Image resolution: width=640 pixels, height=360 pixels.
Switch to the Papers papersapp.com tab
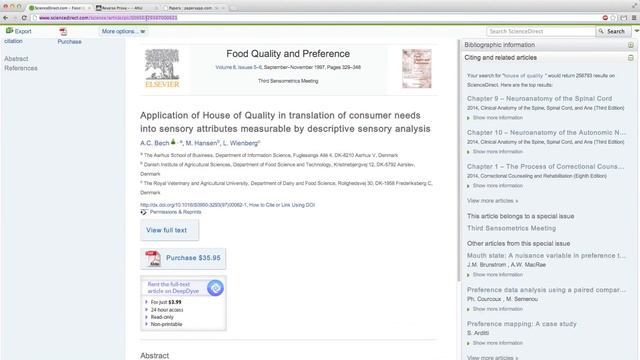[193, 8]
